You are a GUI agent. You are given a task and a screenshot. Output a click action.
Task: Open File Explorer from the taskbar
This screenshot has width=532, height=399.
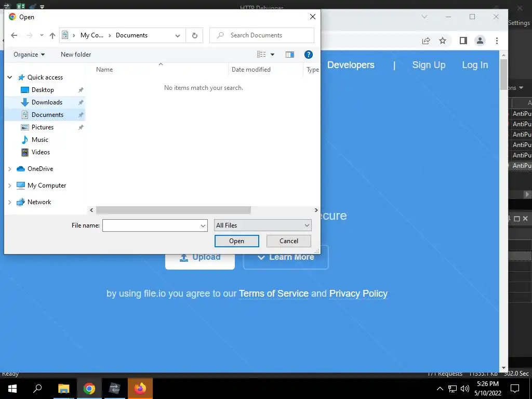coord(63,389)
